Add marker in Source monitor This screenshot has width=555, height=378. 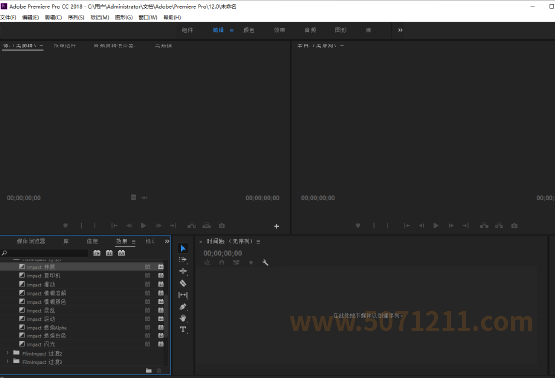coord(65,225)
